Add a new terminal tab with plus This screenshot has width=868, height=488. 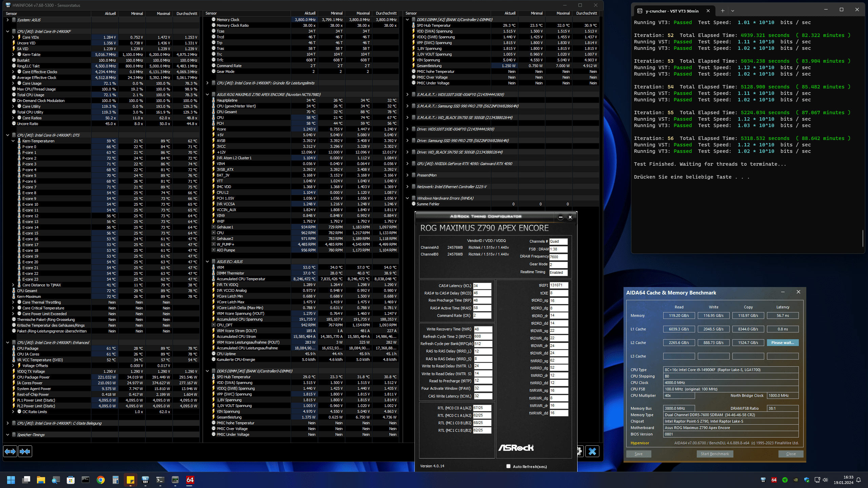point(723,11)
